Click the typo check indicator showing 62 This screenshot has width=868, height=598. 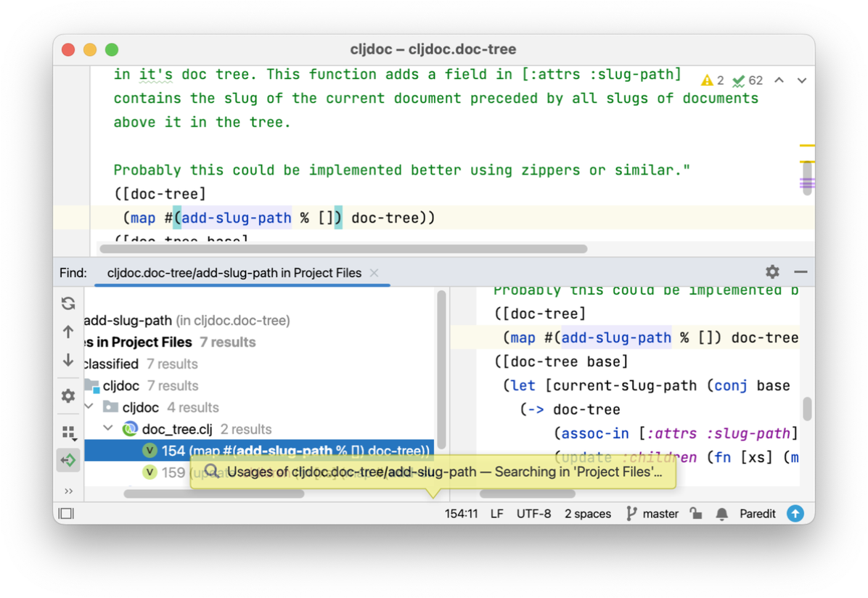pos(748,81)
